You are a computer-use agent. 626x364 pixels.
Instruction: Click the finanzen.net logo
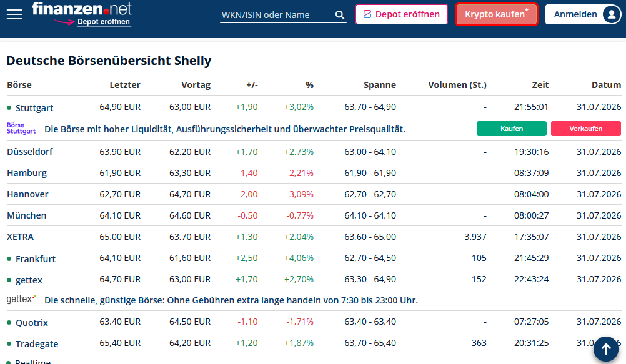[82, 8]
